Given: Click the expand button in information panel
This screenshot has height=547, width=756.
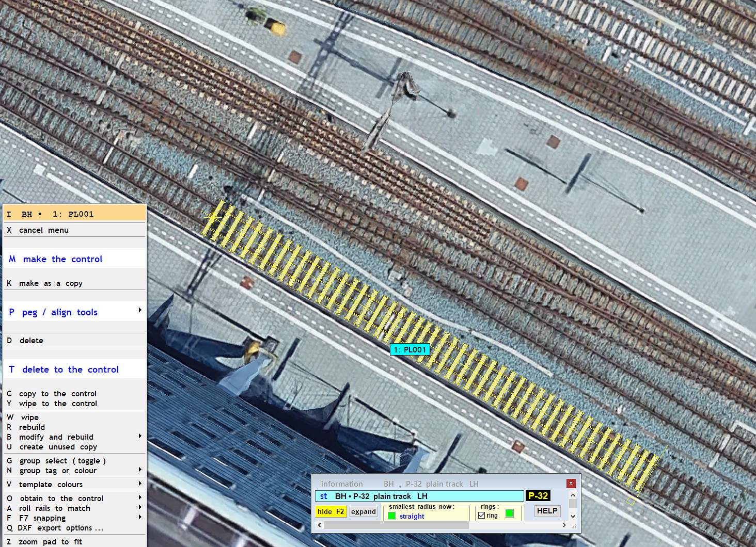Looking at the screenshot, I should 364,511.
